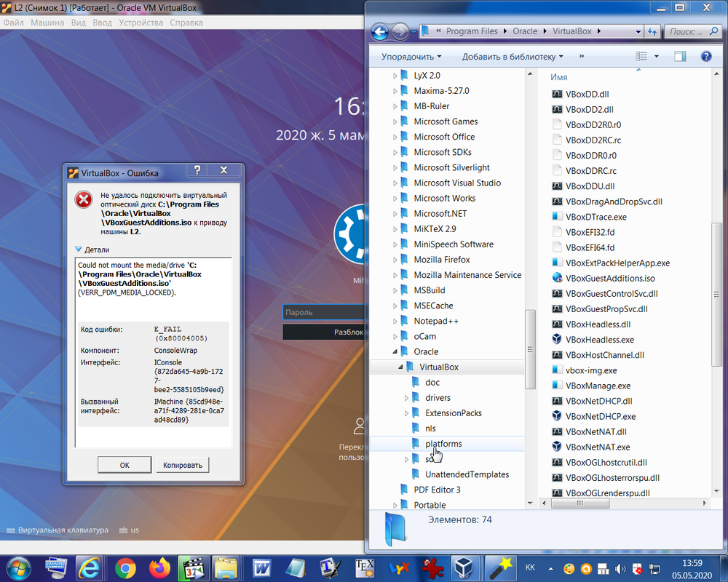728x582 pixels.
Task: Click the Пароль password field in VM
Action: (324, 312)
